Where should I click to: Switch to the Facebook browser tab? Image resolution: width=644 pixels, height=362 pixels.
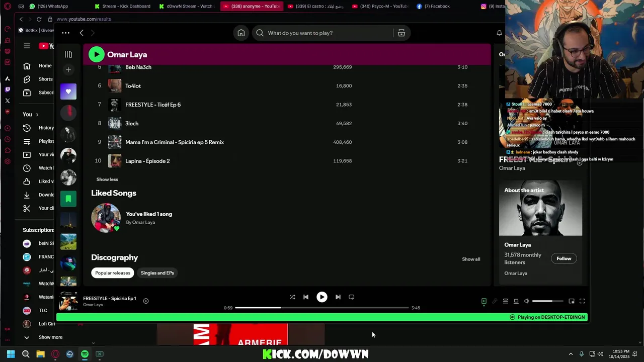point(437,6)
